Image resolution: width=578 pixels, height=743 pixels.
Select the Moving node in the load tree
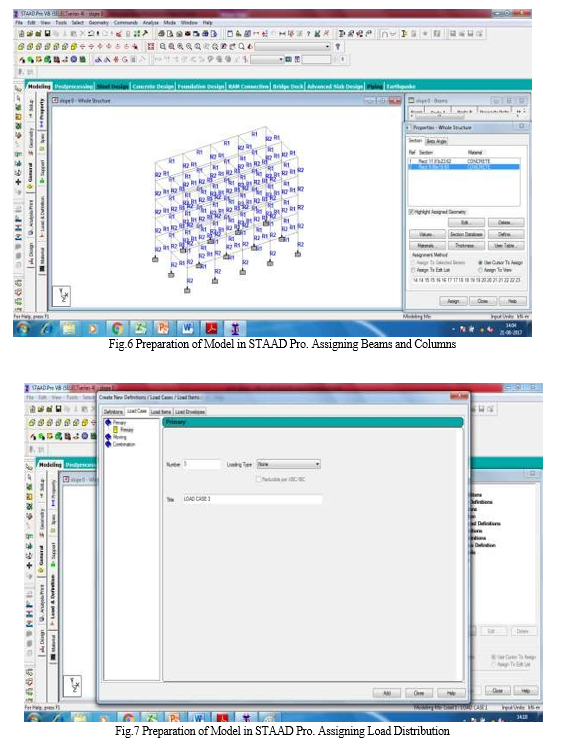click(119, 437)
